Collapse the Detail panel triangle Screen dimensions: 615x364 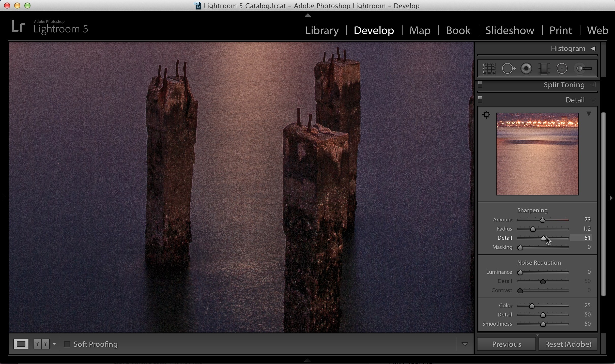click(593, 100)
